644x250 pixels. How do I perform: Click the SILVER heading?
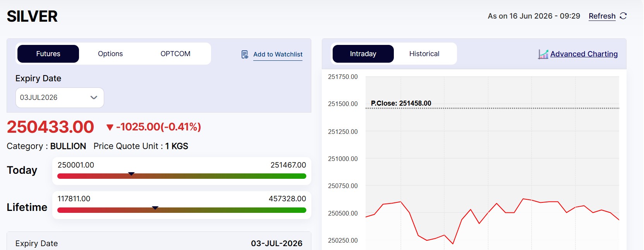point(32,17)
